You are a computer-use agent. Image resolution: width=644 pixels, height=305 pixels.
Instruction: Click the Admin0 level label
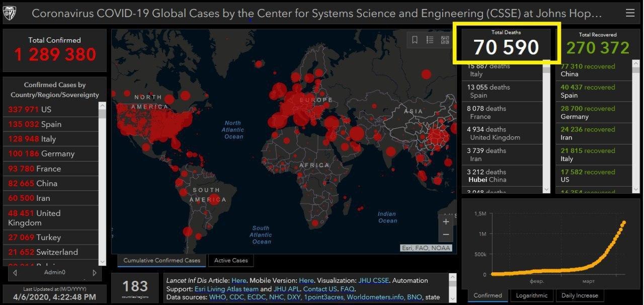click(x=55, y=272)
